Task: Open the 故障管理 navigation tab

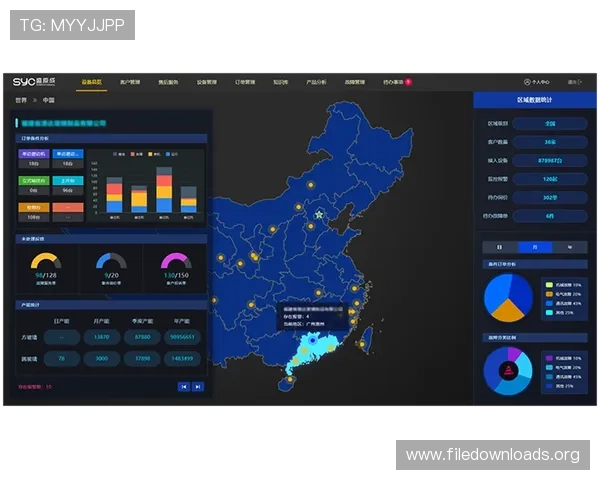Action: (355, 82)
